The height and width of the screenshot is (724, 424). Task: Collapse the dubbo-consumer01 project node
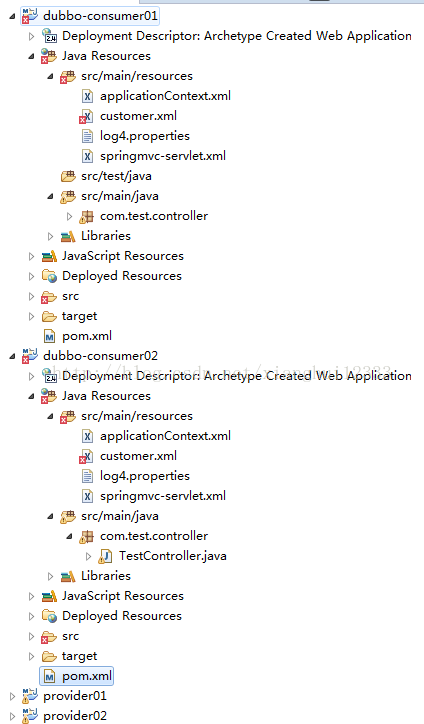point(12,17)
